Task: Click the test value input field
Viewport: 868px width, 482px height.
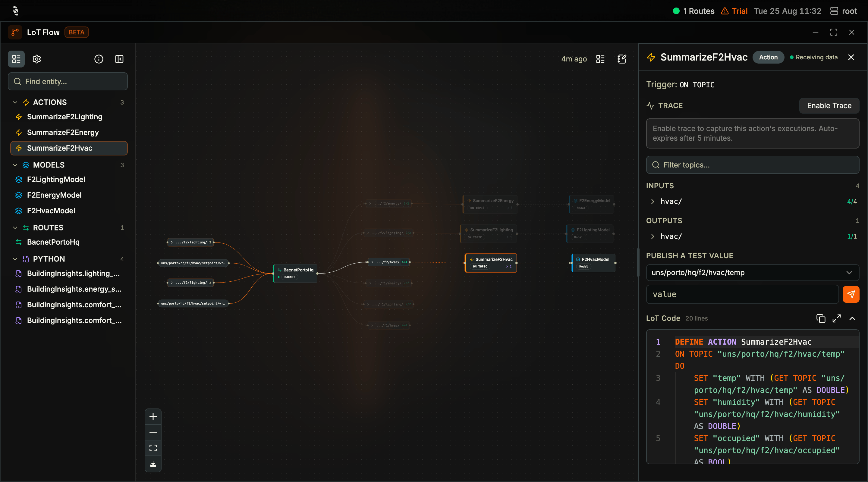Action: point(742,294)
